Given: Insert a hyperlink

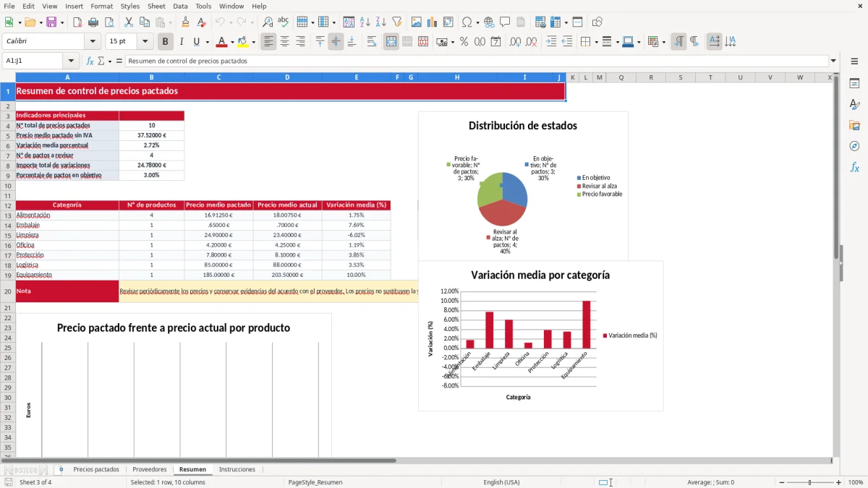Looking at the screenshot, I should [489, 22].
